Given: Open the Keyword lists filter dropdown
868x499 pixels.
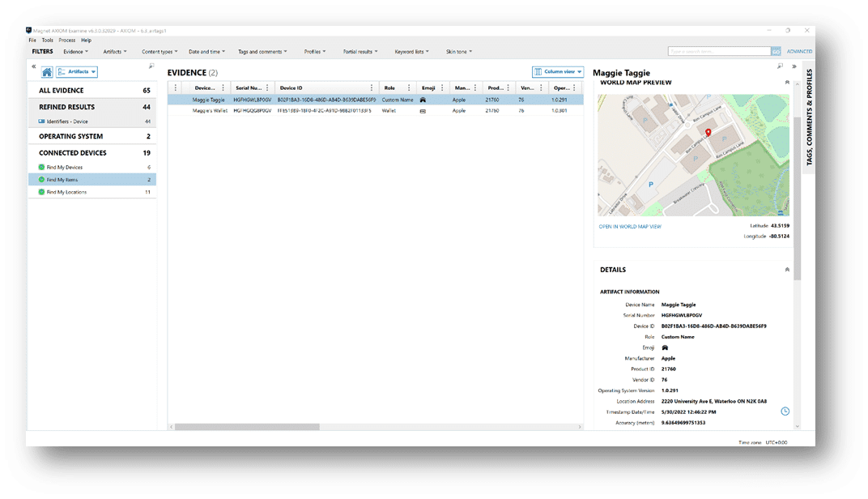Looking at the screenshot, I should coord(411,52).
